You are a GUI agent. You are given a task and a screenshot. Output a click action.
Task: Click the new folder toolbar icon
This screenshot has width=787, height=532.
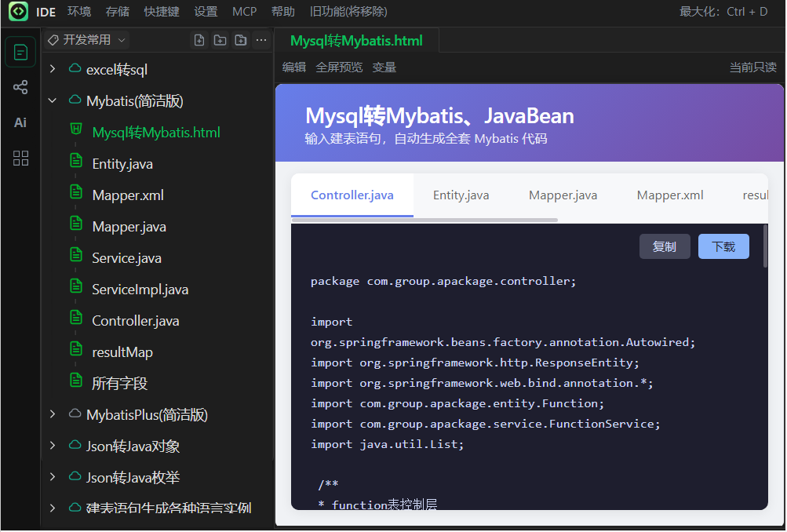click(220, 40)
